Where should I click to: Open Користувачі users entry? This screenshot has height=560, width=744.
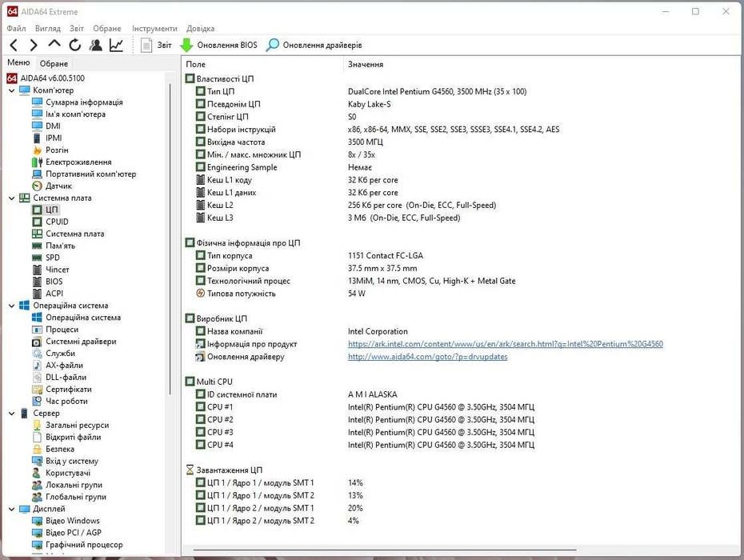(x=62, y=473)
